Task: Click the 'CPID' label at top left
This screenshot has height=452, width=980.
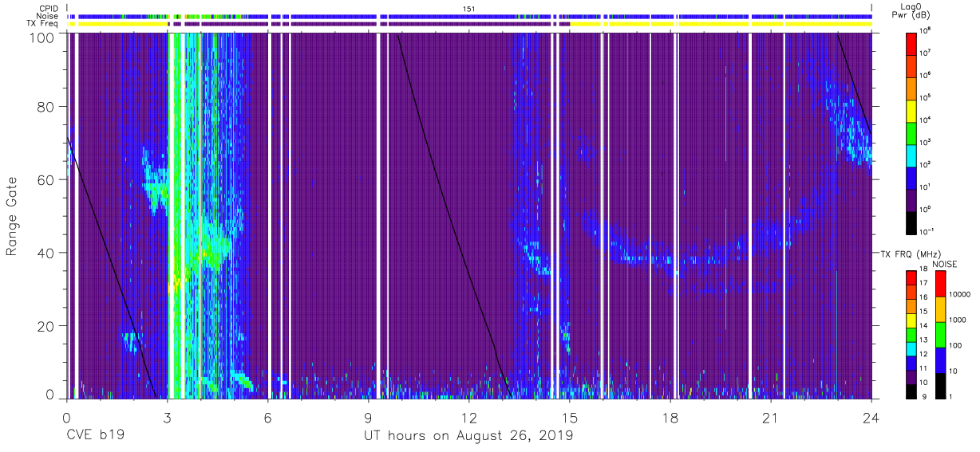Action: [x=50, y=8]
